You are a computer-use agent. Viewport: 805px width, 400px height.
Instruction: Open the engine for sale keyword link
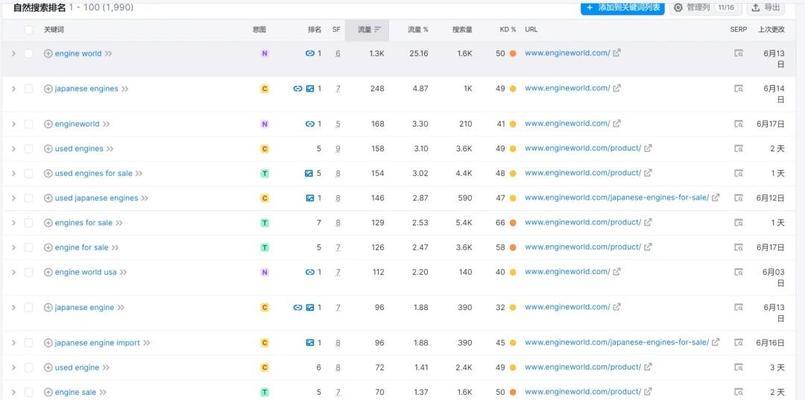[x=82, y=247]
